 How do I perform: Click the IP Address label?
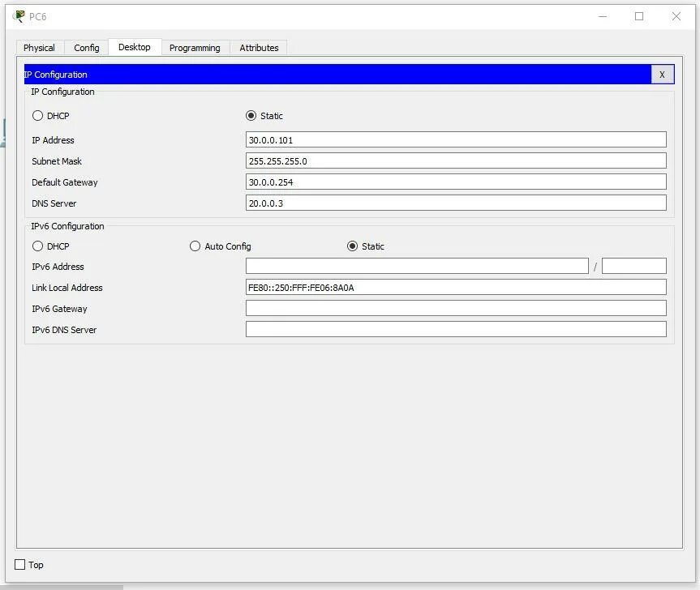tap(53, 140)
